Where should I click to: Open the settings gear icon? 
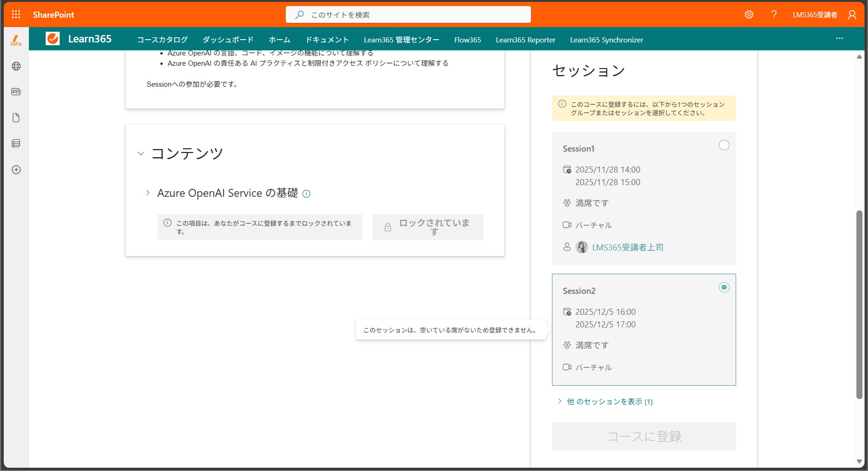pos(749,14)
